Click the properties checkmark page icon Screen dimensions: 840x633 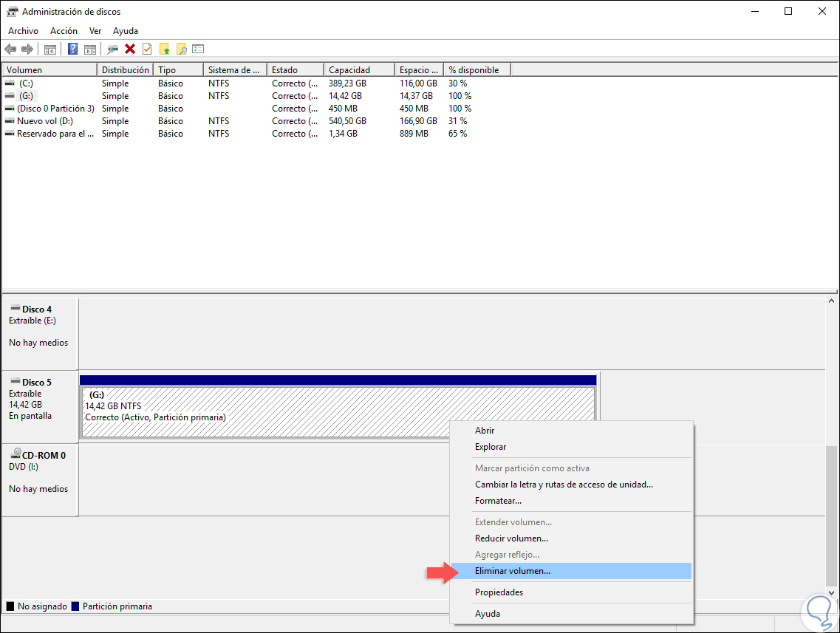pos(147,49)
